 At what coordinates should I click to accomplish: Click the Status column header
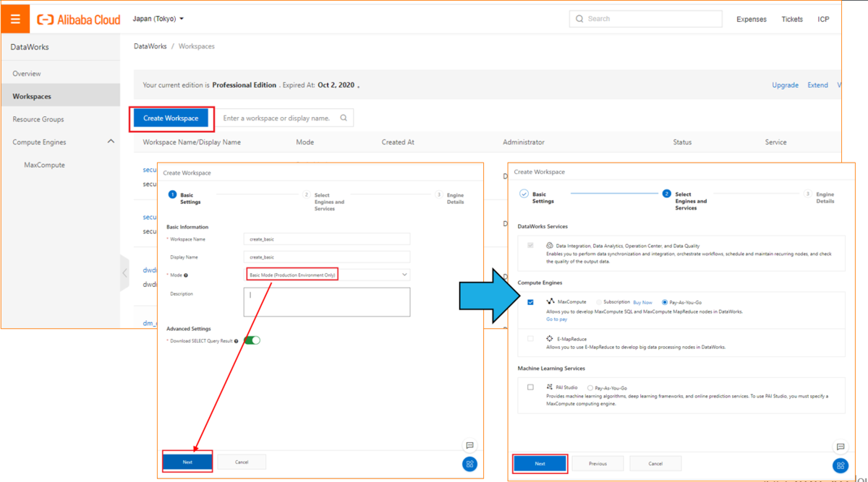[682, 142]
